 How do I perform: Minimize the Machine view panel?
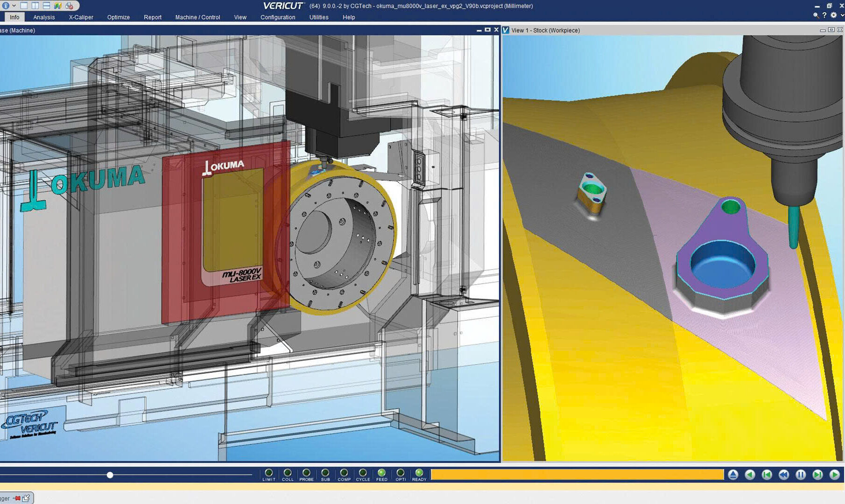(479, 30)
